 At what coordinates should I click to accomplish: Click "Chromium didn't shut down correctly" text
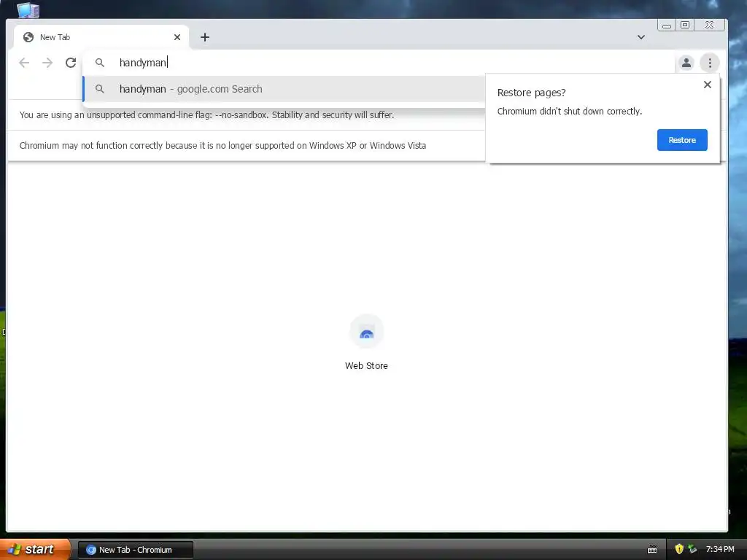pyautogui.click(x=569, y=111)
